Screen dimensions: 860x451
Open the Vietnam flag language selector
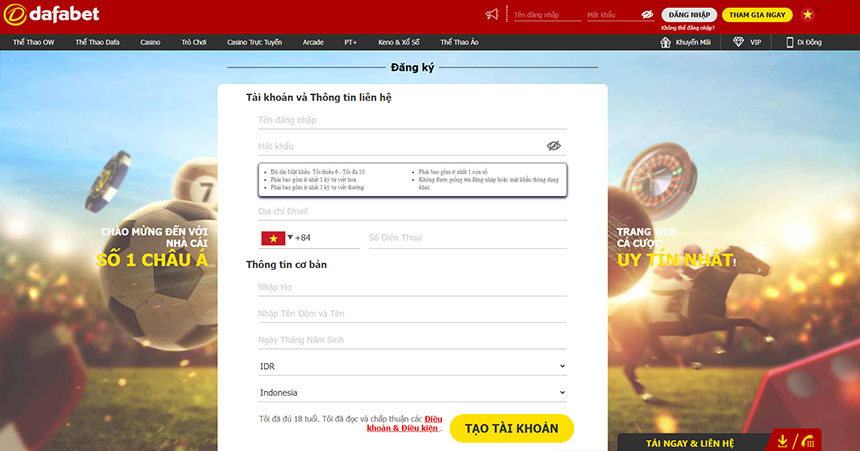808,14
